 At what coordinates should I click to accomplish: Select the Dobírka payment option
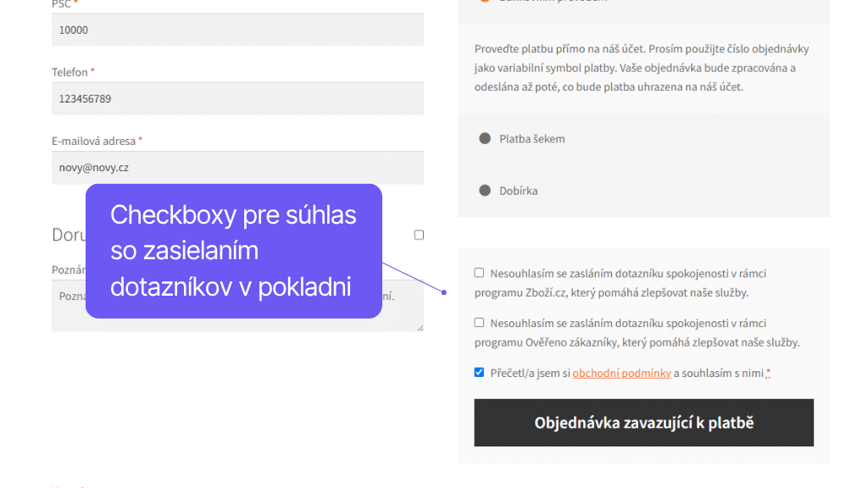click(484, 191)
